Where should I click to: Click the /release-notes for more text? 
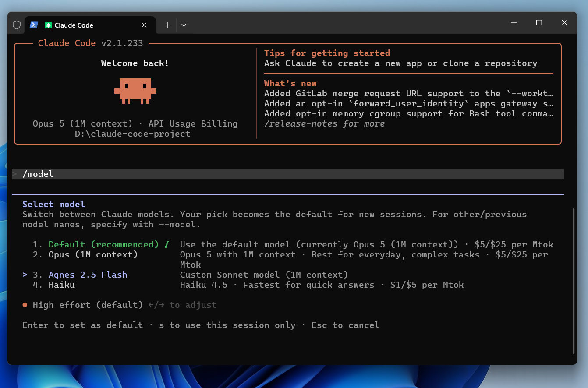[324, 123]
